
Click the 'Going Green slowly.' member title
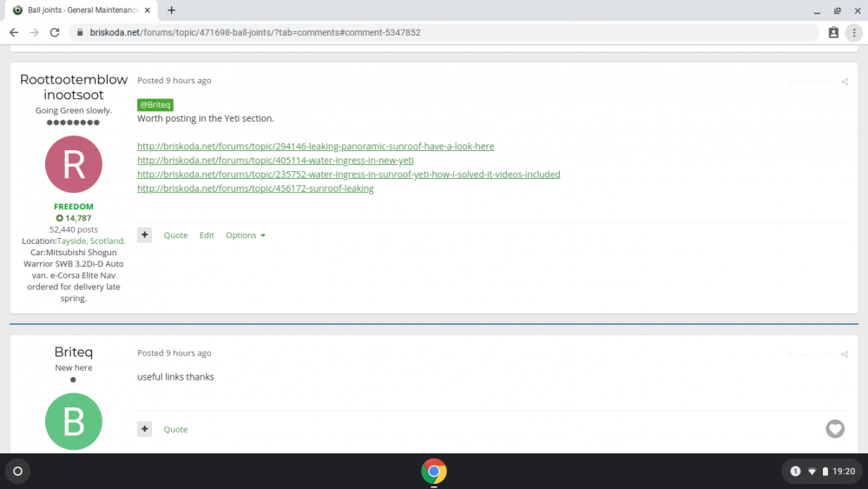click(74, 110)
